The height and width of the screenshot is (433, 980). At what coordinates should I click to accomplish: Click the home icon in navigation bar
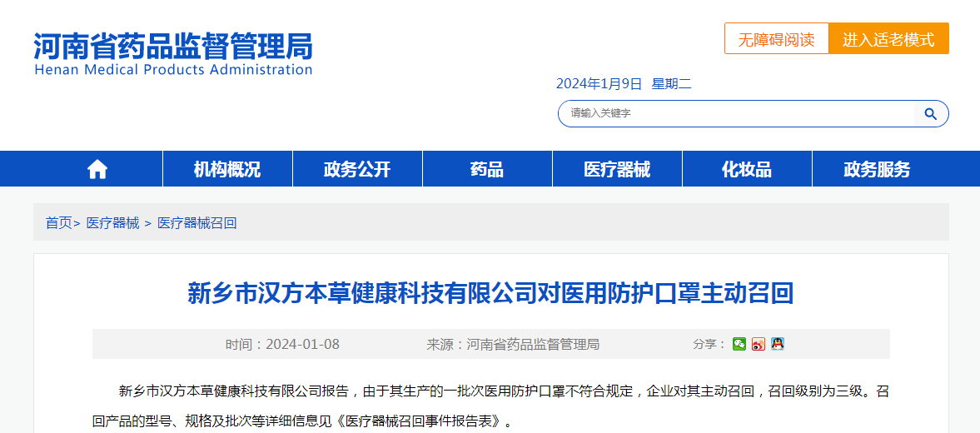tap(97, 170)
